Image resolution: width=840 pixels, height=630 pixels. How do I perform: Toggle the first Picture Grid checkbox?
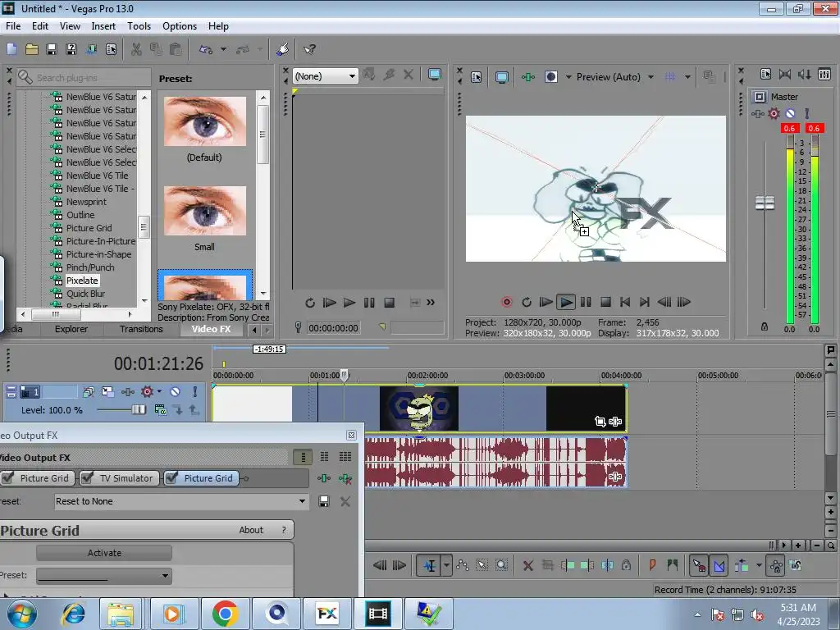8,478
